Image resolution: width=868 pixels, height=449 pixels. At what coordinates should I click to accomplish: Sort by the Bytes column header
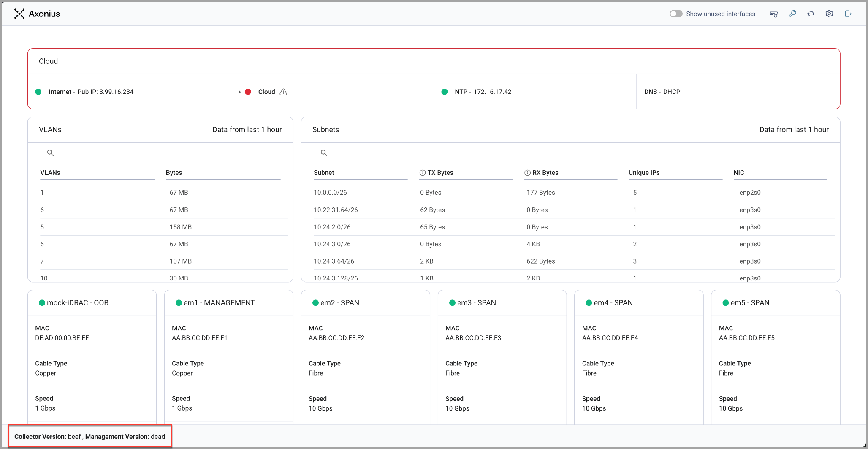174,173
